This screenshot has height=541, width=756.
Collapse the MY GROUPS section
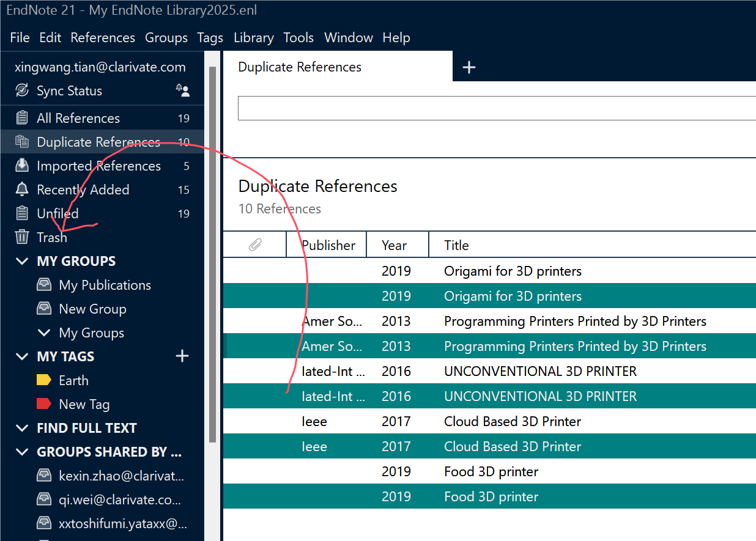pos(23,261)
